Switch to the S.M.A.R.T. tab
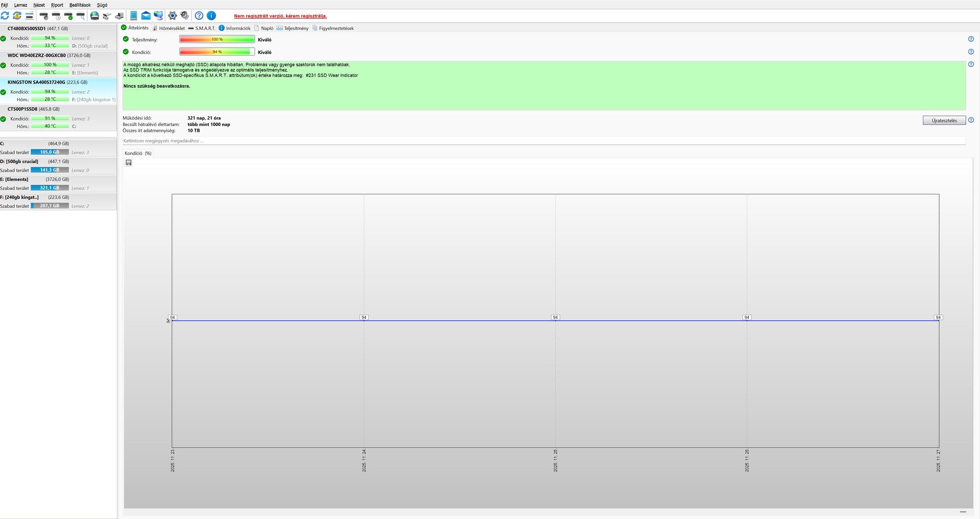Image resolution: width=980 pixels, height=519 pixels. [202, 28]
